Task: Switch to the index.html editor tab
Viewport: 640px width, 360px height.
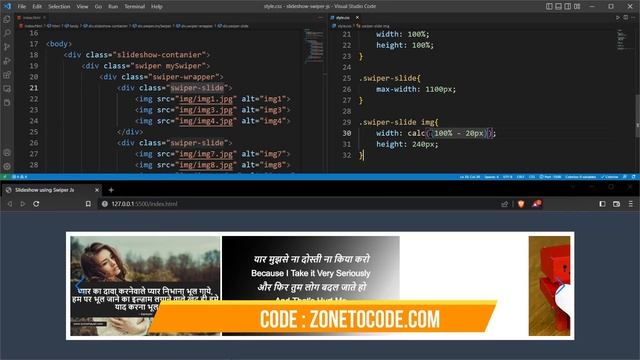Action: 31,18
